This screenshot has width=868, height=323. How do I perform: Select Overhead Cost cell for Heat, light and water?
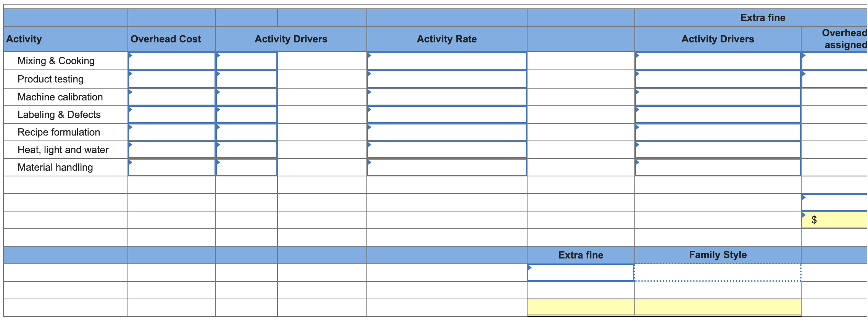(172, 150)
